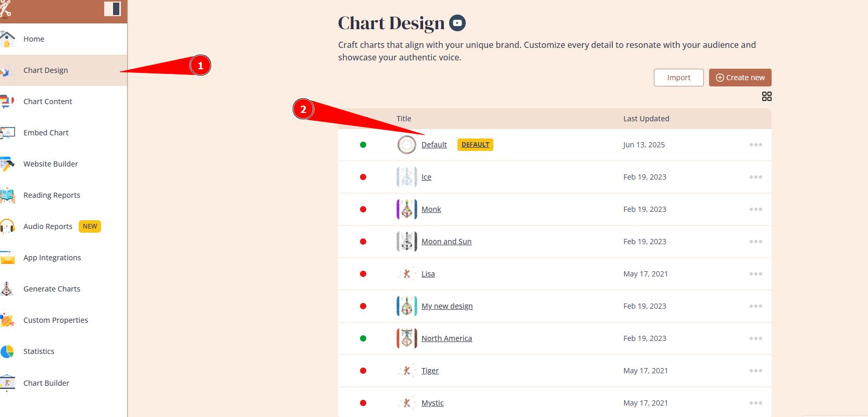
Task: Collapse the sidebar with the panel icon
Action: (112, 9)
